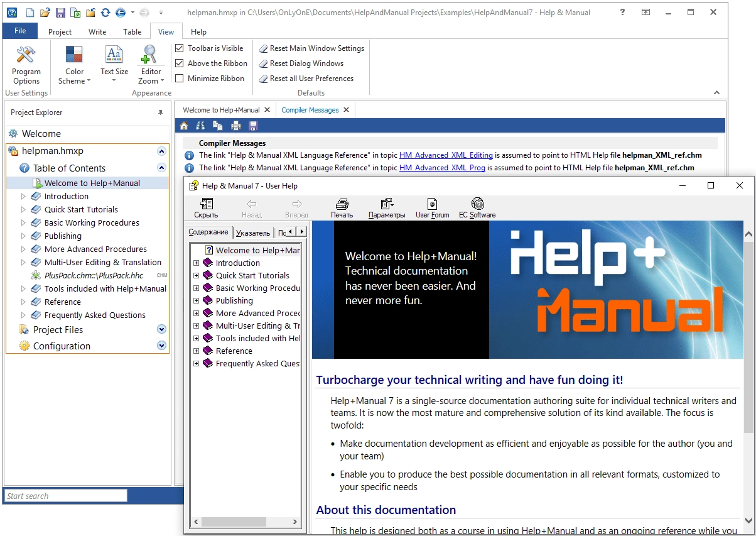Open Параметры options in help viewer

[x=387, y=209]
